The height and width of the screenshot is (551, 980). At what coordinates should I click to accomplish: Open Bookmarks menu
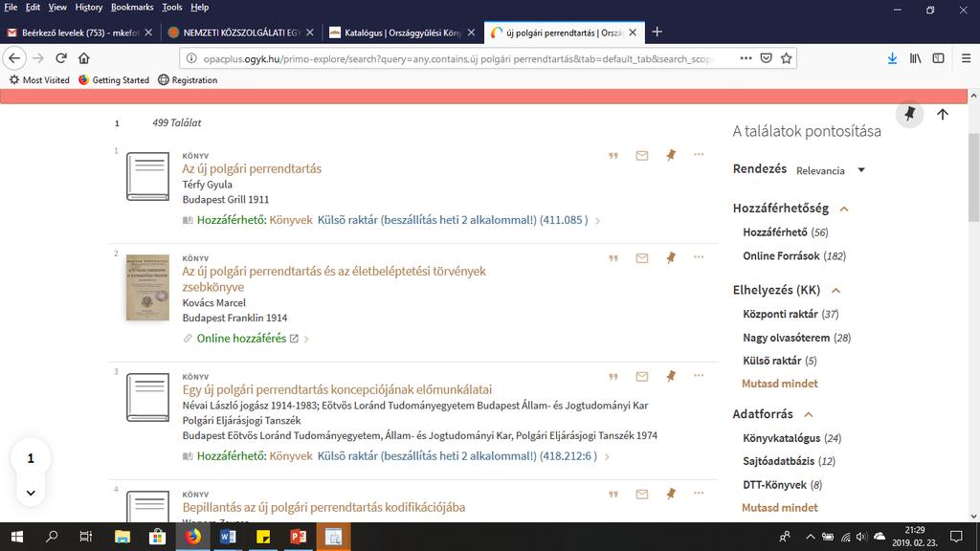(132, 7)
